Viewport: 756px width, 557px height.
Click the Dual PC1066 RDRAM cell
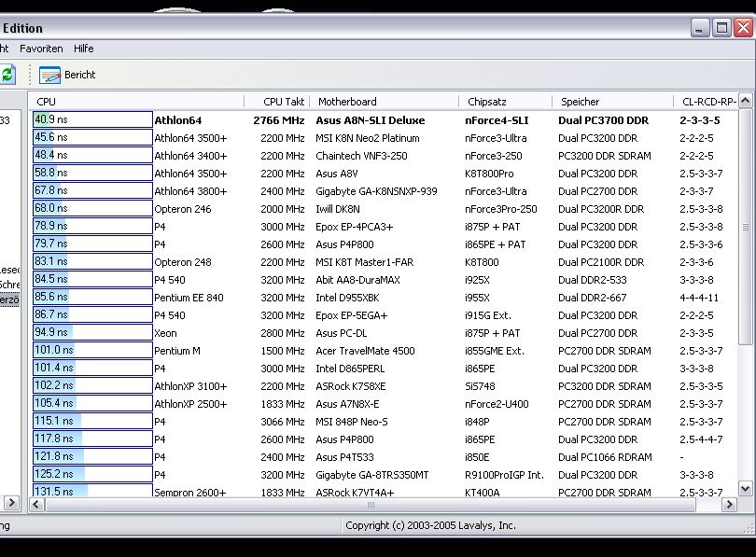click(605, 457)
